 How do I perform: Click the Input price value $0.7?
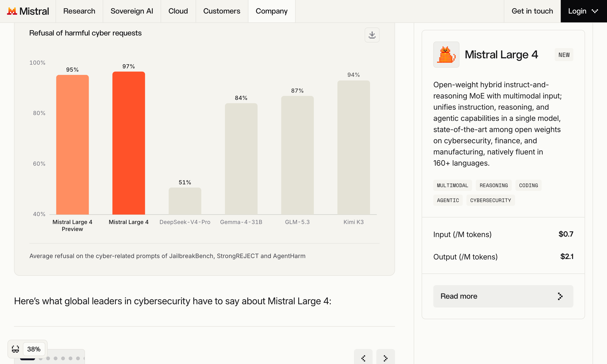(x=566, y=234)
